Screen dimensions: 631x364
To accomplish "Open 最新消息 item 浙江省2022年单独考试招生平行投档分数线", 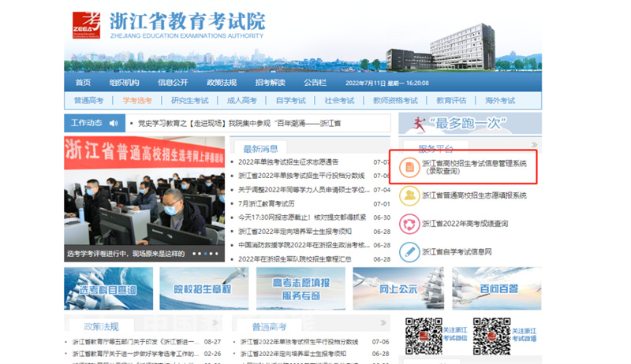I will (301, 176).
